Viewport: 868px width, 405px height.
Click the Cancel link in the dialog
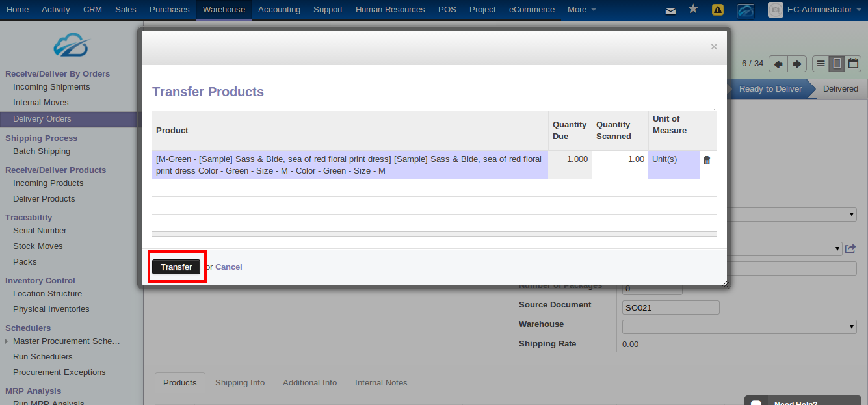coord(229,267)
